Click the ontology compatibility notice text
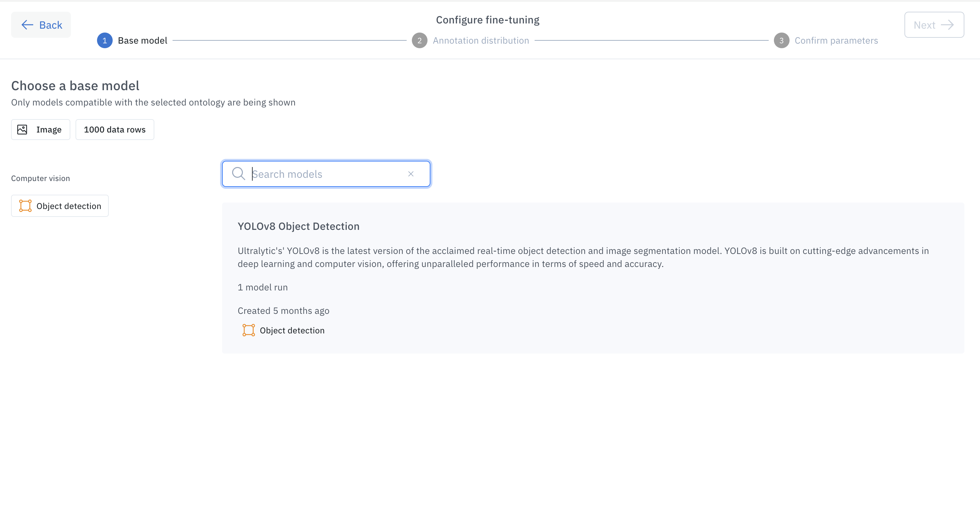This screenshot has height=532, width=980. tap(153, 102)
